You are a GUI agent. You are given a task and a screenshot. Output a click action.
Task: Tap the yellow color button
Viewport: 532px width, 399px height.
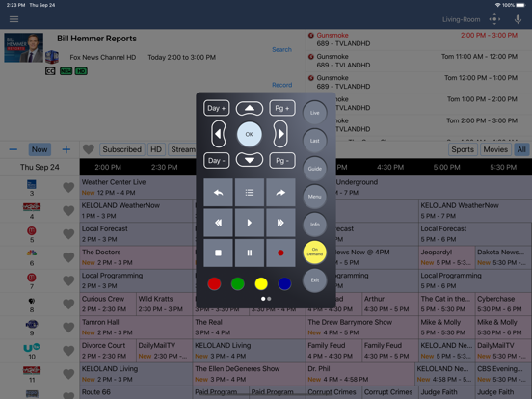click(261, 283)
